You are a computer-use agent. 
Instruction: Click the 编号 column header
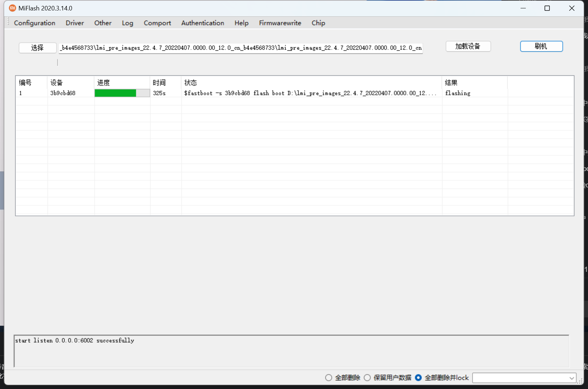coord(31,83)
